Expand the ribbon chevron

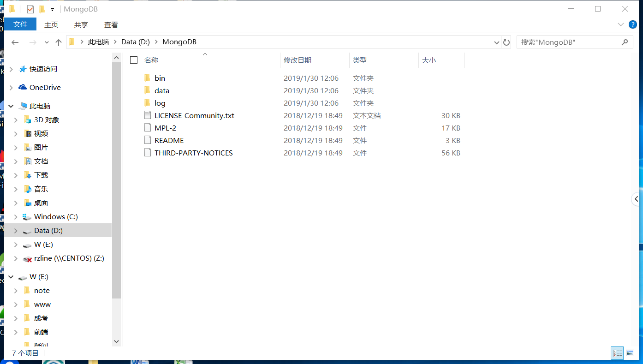(620, 24)
